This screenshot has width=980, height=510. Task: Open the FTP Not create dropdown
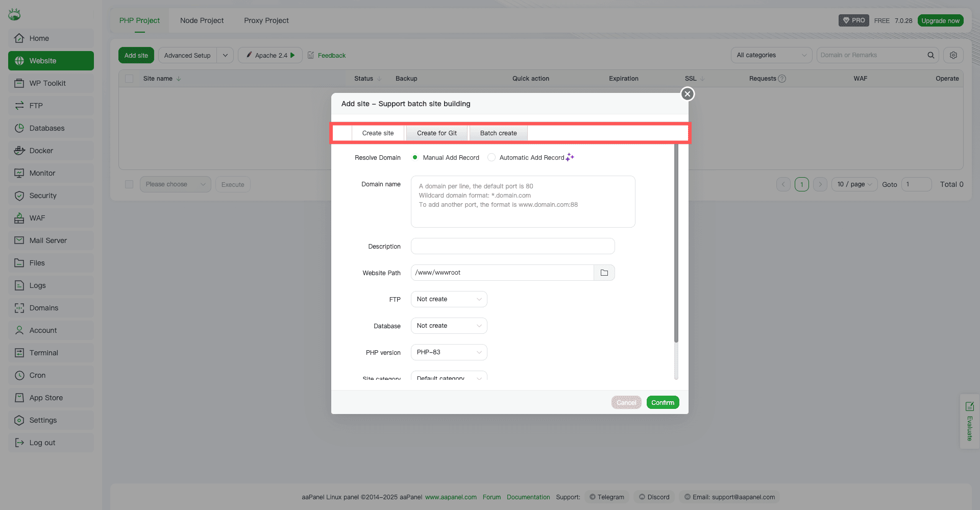[449, 299]
